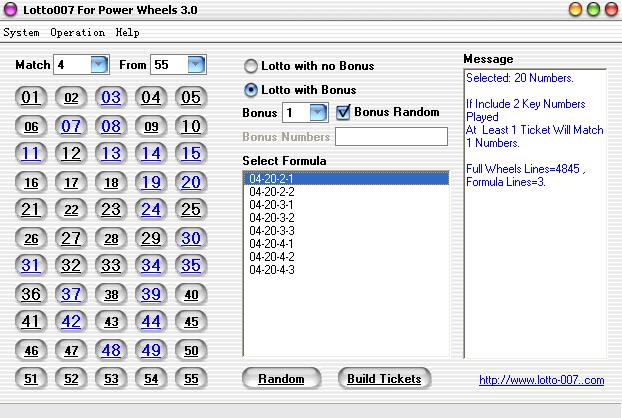Screen dimensions: 622x418
Task: Select formula 04-20-3-1
Action: pos(346,205)
